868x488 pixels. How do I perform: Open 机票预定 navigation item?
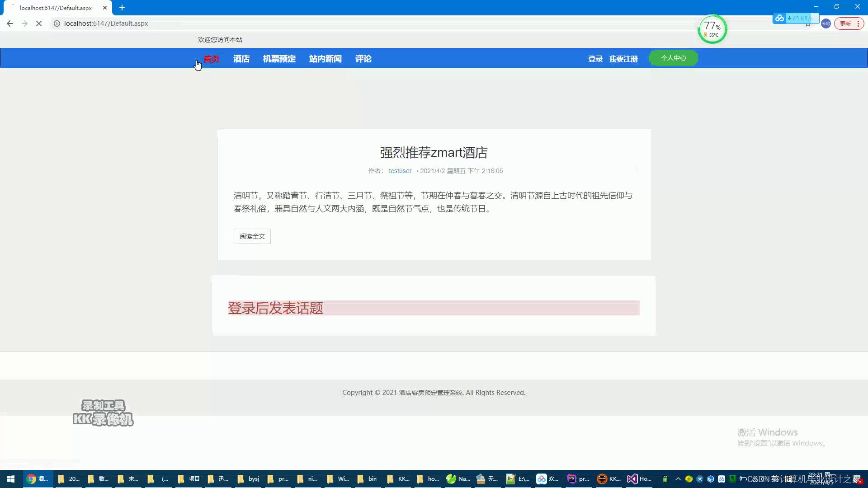pyautogui.click(x=279, y=59)
